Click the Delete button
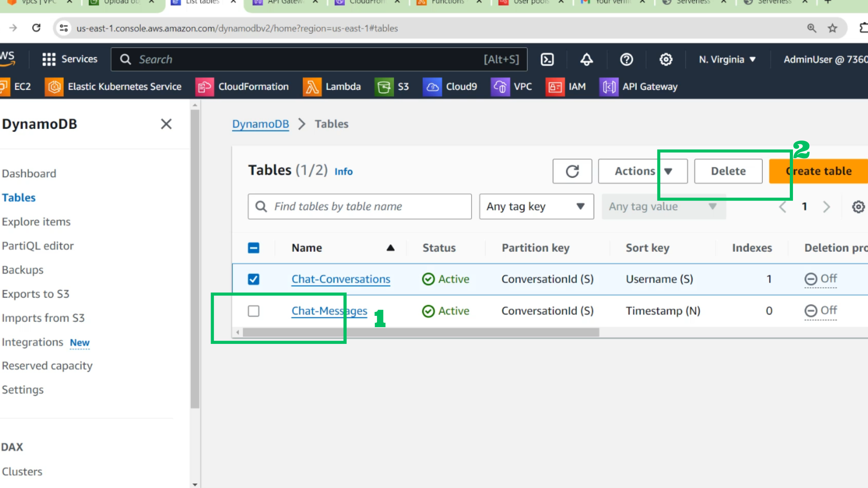The image size is (868, 488). (x=728, y=171)
